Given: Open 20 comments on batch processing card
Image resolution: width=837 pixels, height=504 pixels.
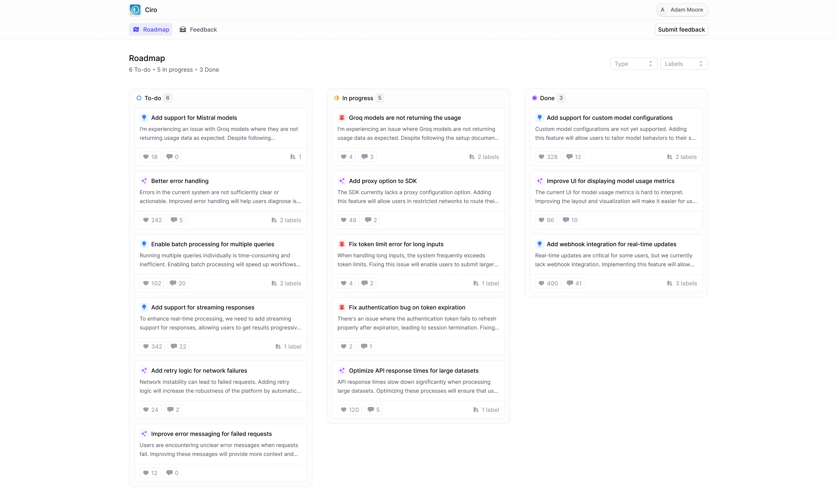Looking at the screenshot, I should (x=178, y=283).
